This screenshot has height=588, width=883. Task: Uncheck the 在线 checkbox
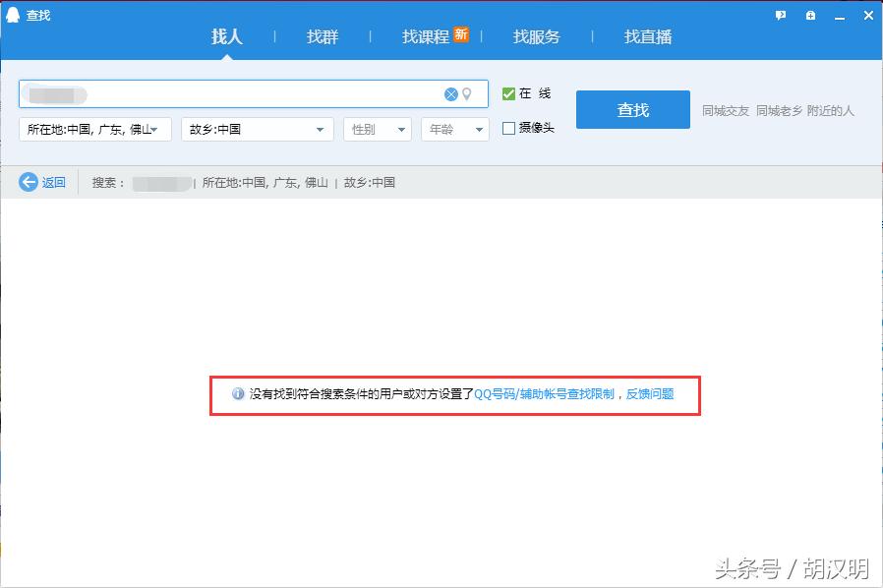pos(508,92)
